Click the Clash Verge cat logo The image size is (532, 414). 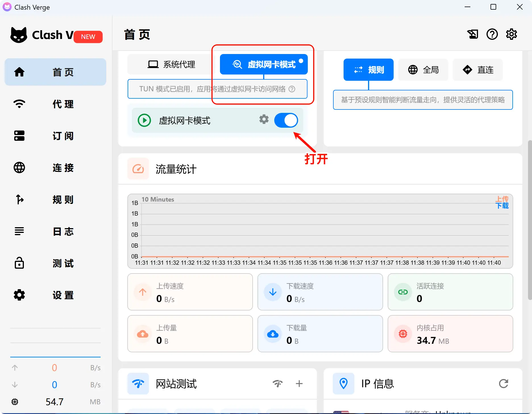19,35
